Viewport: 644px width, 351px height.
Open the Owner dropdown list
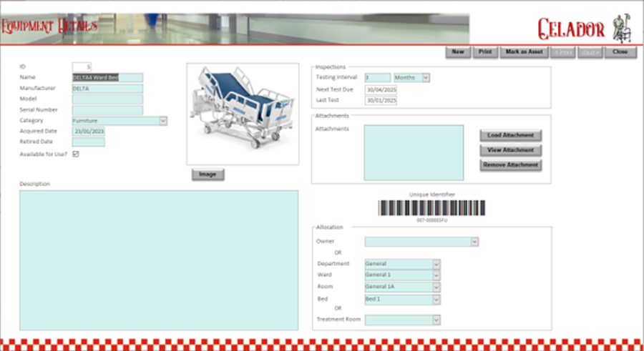coord(474,242)
